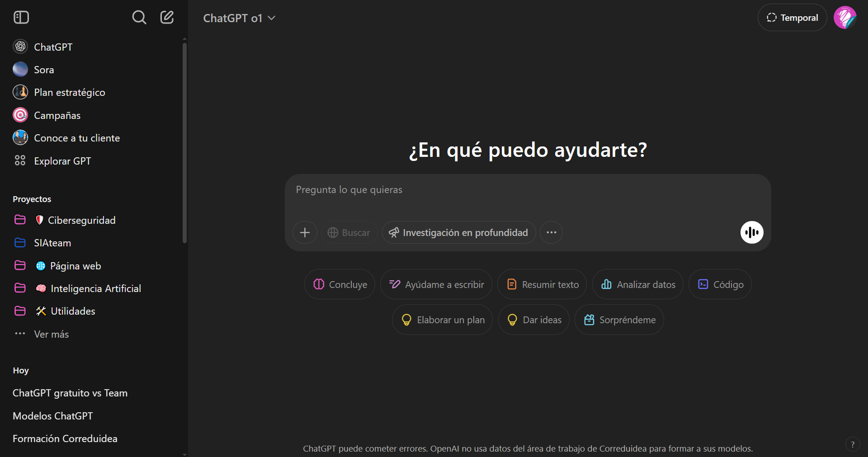The height and width of the screenshot is (457, 868).
Task: Select the Código suggestion
Action: click(x=720, y=284)
